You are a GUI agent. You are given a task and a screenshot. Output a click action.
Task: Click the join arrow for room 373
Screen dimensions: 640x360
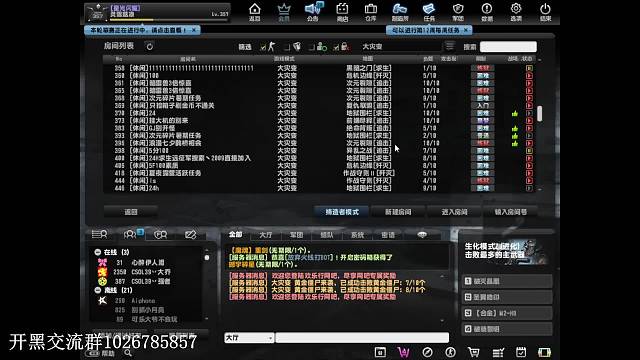529,120
